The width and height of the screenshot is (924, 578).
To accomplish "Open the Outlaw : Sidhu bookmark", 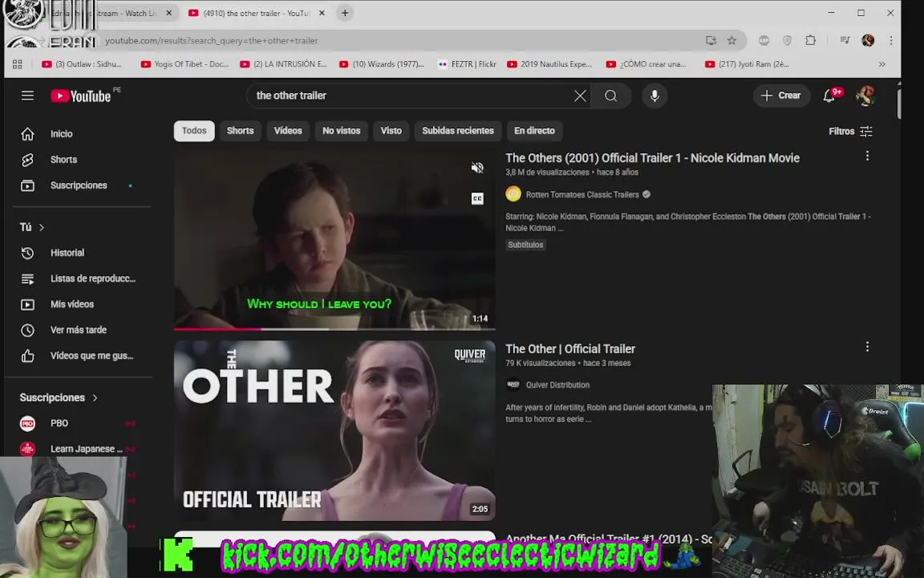I will point(82,64).
